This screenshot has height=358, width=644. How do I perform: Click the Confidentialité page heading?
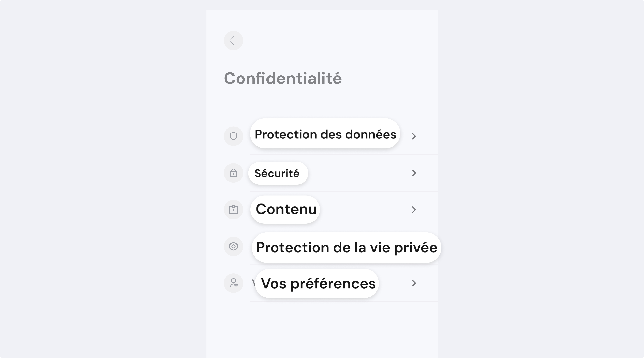[x=282, y=78]
